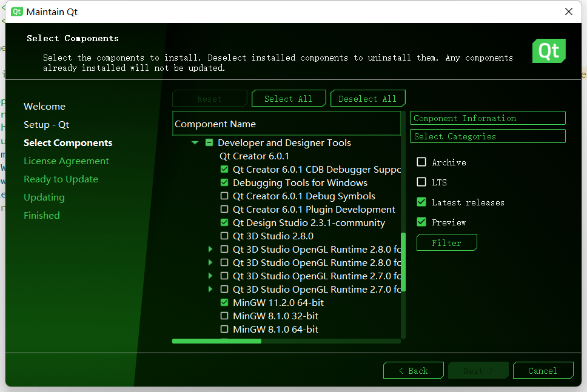Click the Finished sidebar step
Viewport: 587px width, 392px height.
point(42,216)
